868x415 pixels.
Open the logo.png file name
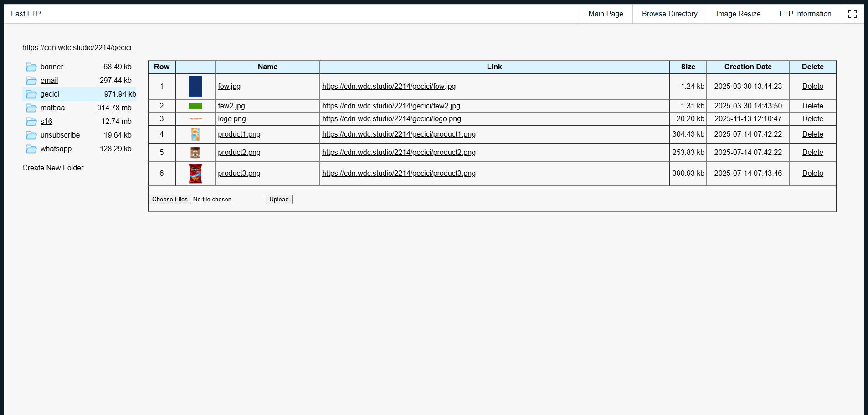pos(232,118)
